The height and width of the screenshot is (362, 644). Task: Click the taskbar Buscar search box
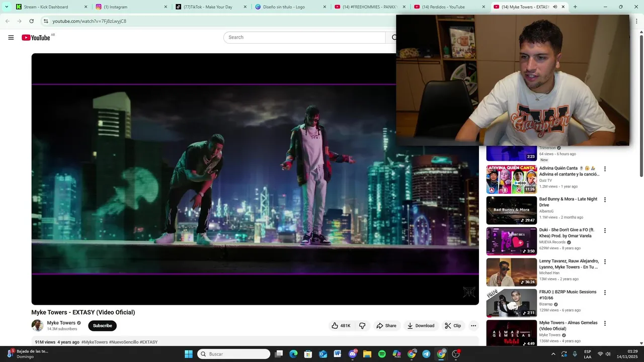(x=234, y=354)
